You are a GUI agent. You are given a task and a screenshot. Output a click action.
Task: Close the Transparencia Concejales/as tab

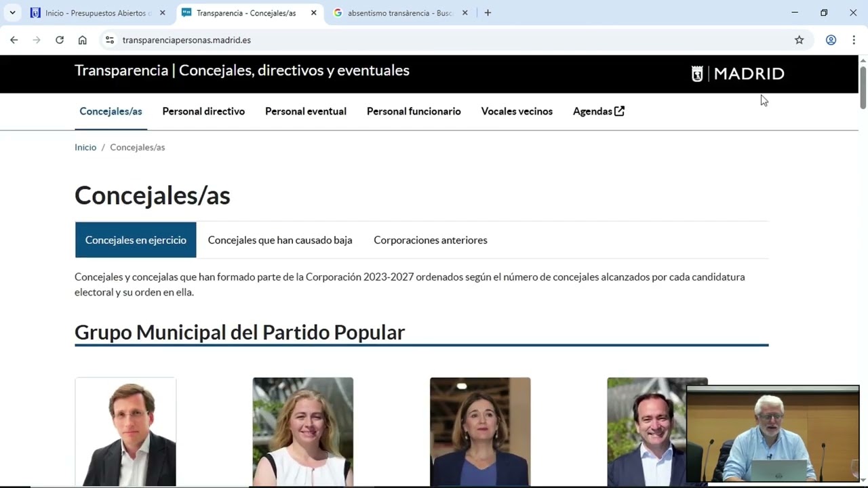313,13
